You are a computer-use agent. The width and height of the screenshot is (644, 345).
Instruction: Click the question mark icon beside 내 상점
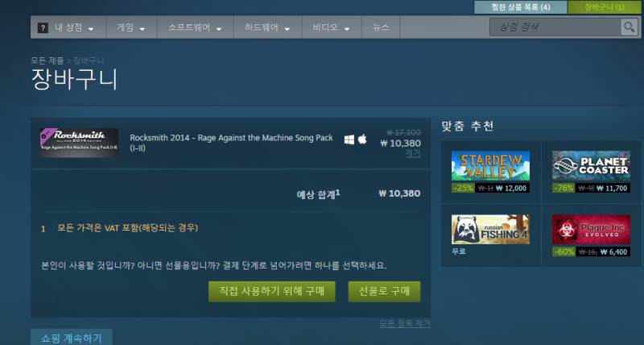coord(43,27)
